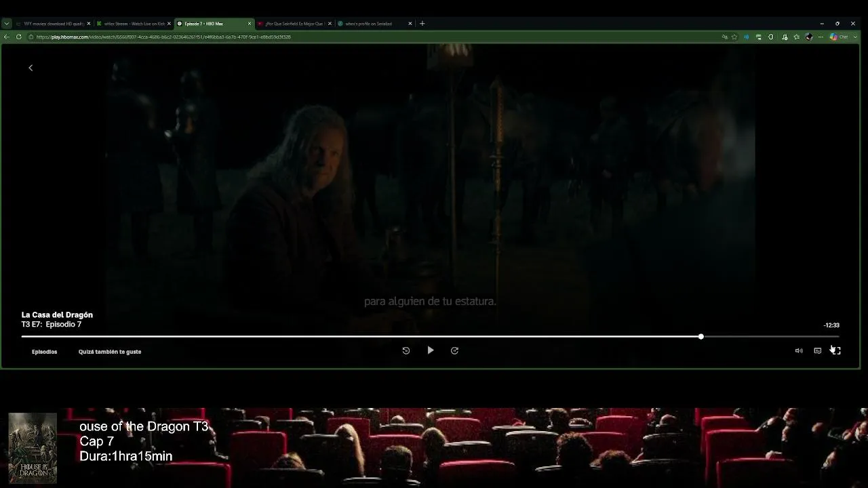Rewind the video ten seconds

pos(406,350)
